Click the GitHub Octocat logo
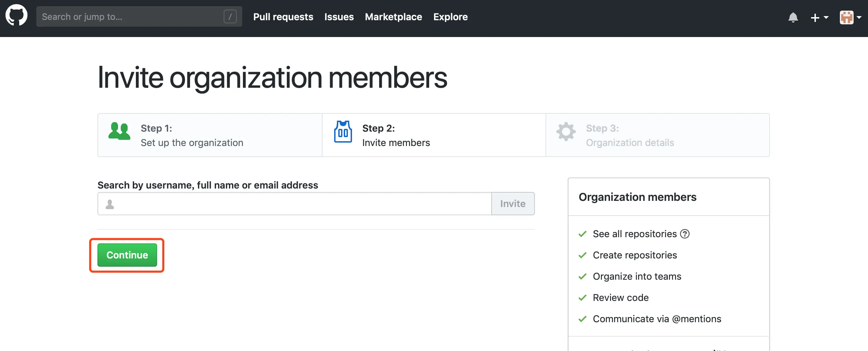868x351 pixels. coord(16,16)
